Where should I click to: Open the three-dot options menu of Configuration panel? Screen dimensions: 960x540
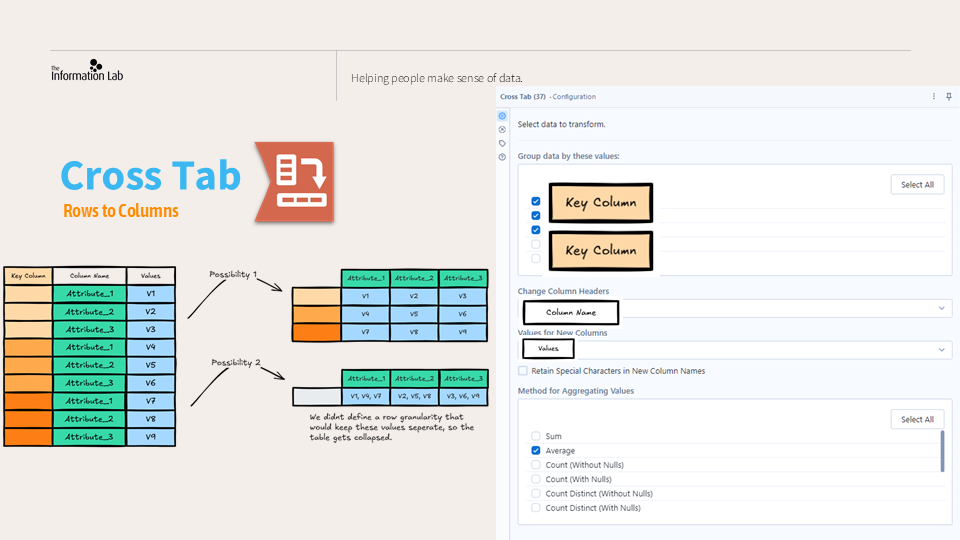pyautogui.click(x=934, y=96)
